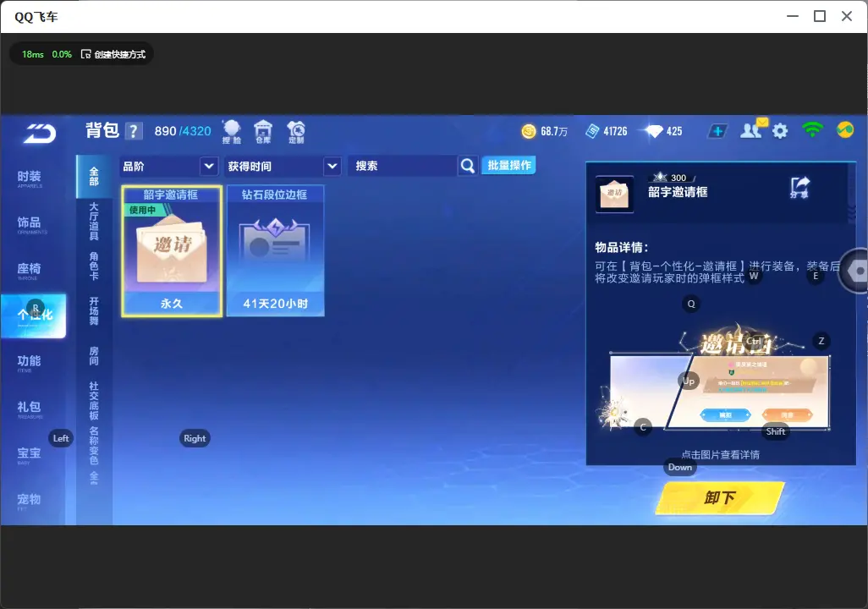Select the 社交底板 sub-tab
Screen dimensions: 868x609
(x=94, y=401)
